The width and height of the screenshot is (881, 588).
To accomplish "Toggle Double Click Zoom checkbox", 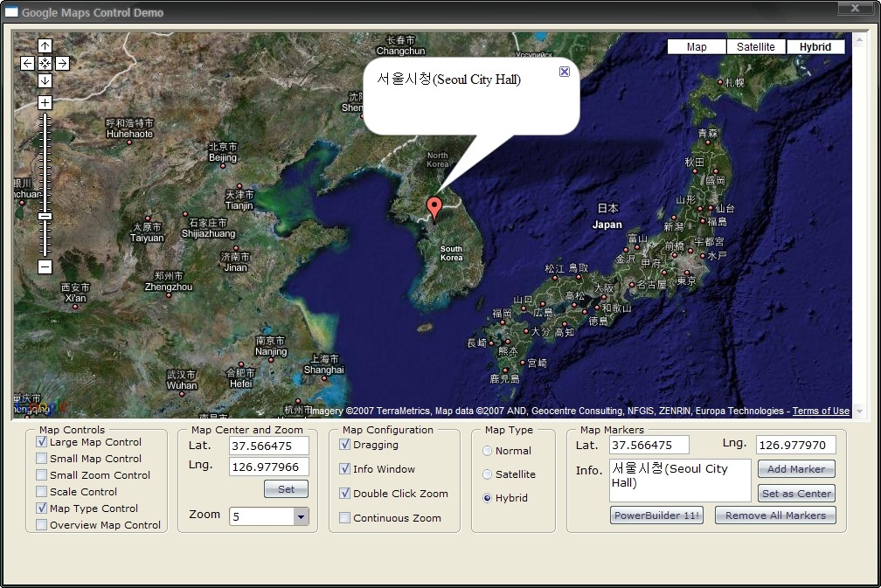I will pos(345,493).
